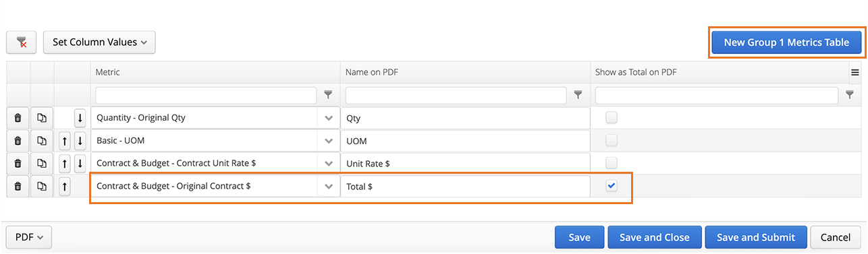Edit the Unit Rate $ name field
The width and height of the screenshot is (868, 254).
pos(465,163)
